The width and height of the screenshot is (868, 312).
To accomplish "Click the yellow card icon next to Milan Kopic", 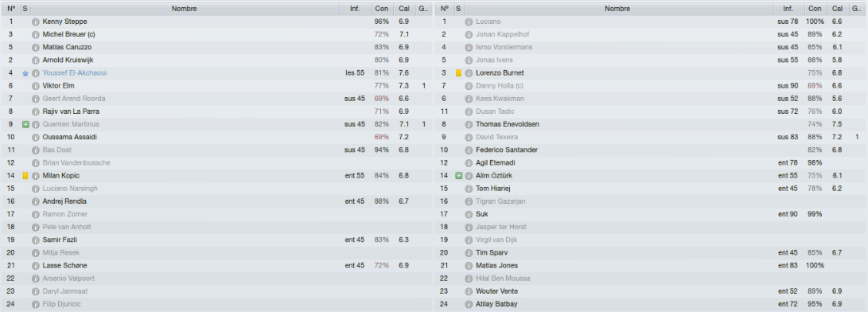I will [x=25, y=176].
